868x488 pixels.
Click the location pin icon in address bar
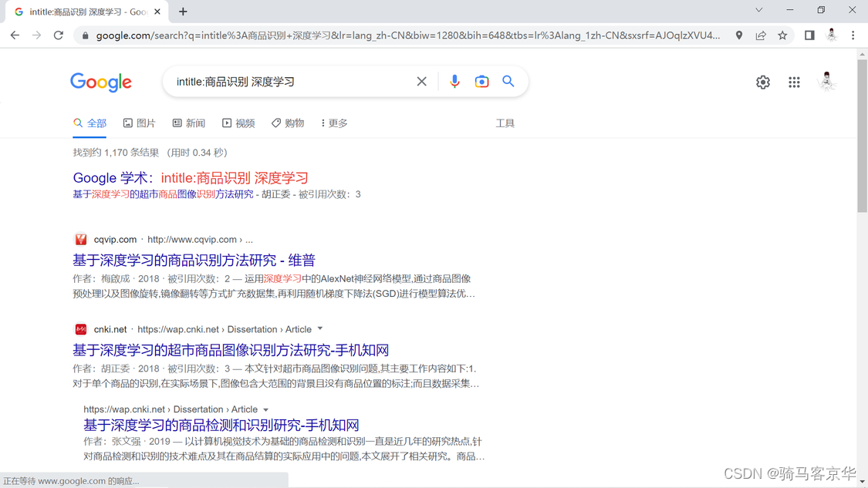[739, 35]
